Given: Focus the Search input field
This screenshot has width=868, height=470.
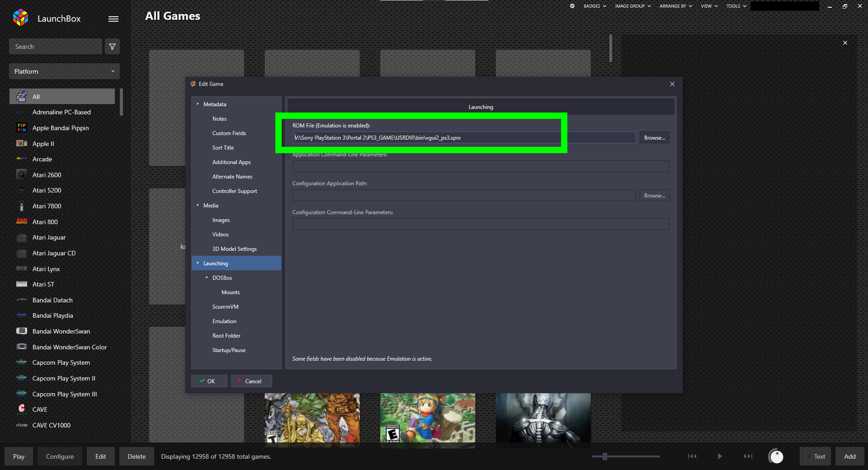Looking at the screenshot, I should 56,47.
